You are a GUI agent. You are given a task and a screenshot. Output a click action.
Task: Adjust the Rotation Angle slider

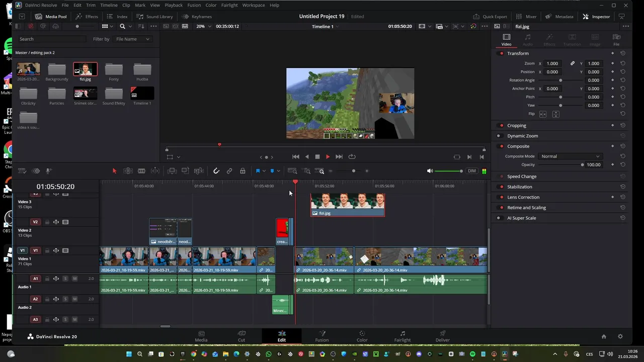pos(560,80)
